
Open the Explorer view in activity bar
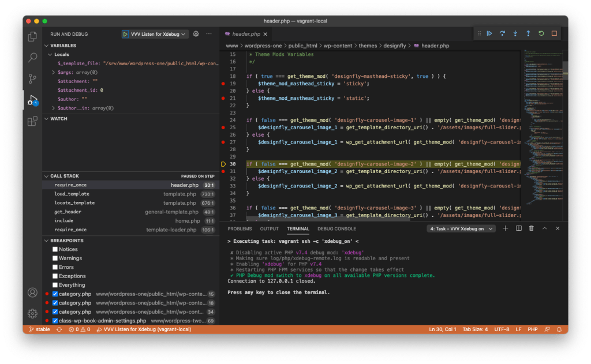coord(32,36)
